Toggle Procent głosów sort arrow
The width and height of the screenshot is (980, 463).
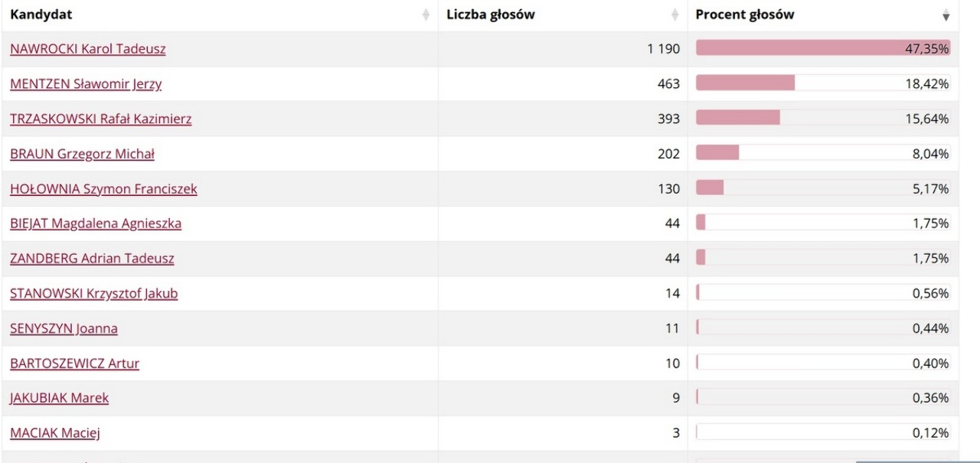pyautogui.click(x=946, y=16)
